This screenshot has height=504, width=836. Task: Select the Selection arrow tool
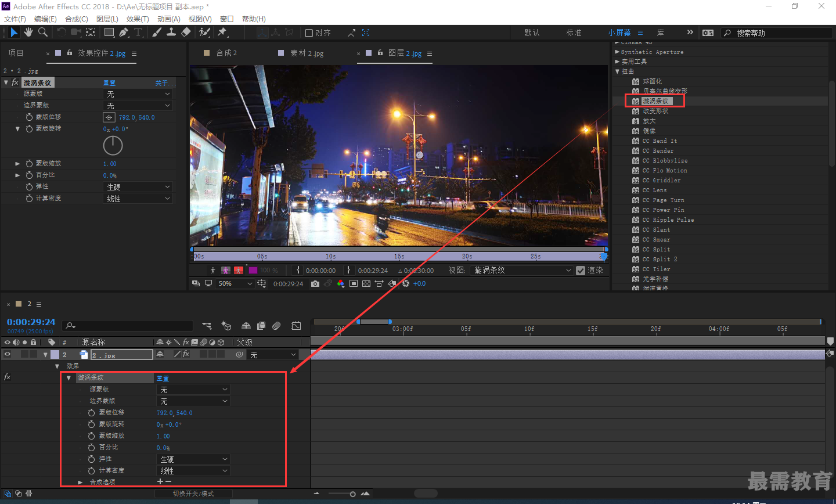tap(14, 33)
